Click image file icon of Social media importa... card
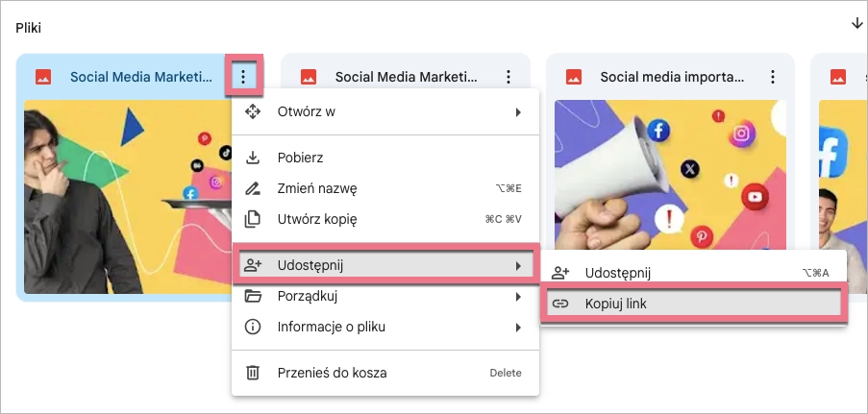This screenshot has height=414, width=868. click(x=574, y=77)
